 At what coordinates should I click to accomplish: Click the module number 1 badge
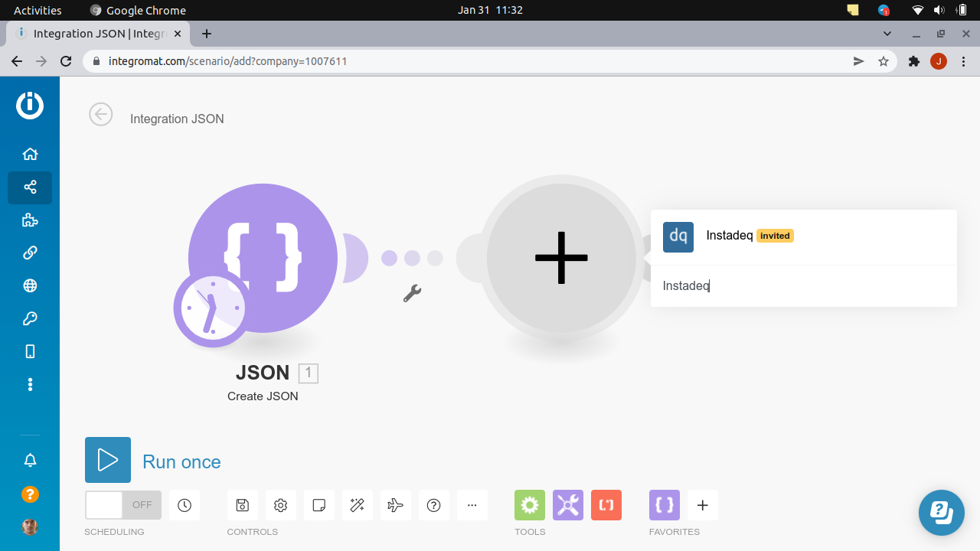tap(308, 373)
